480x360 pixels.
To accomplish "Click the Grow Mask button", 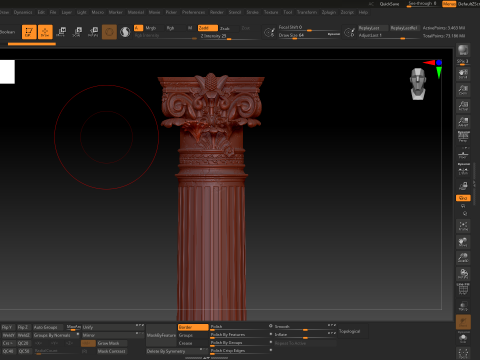I will [x=112, y=343].
